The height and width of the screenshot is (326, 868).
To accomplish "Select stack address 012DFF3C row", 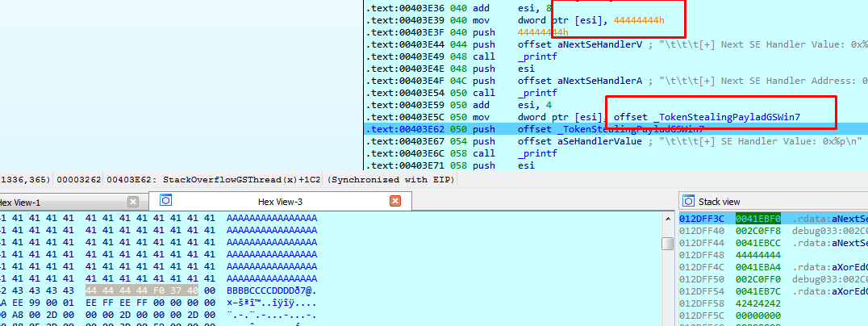I will coord(700,219).
